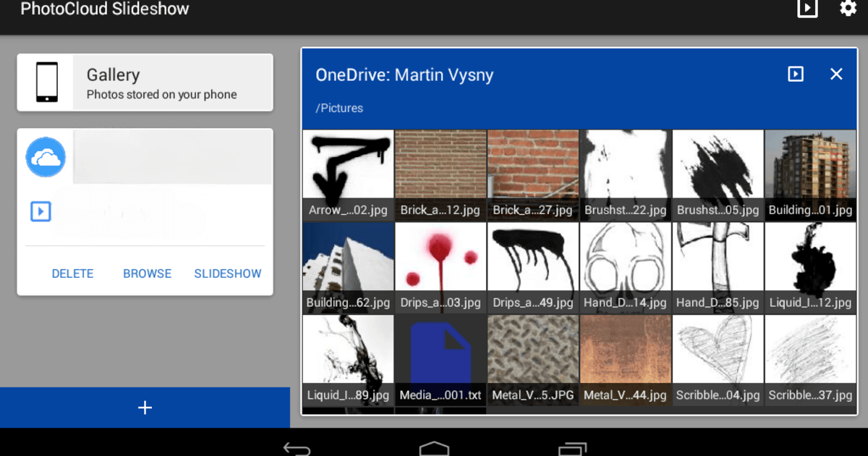Close the OneDrive browser panel

click(x=836, y=74)
